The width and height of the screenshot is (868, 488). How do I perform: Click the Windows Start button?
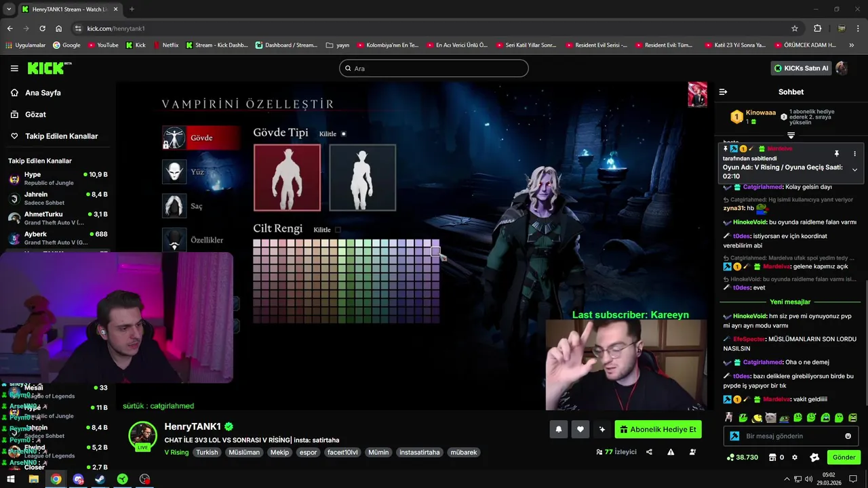pyautogui.click(x=11, y=479)
